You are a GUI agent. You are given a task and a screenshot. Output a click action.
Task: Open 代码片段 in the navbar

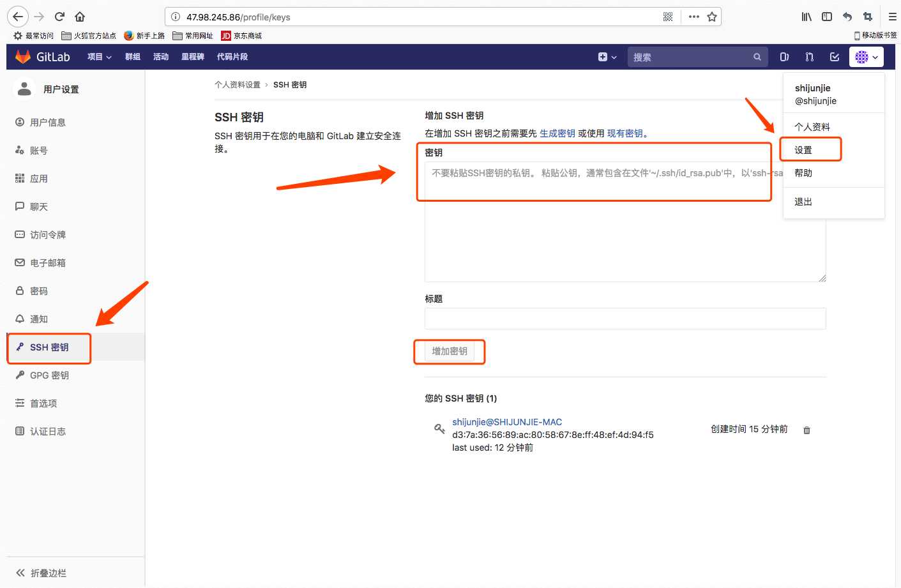[x=232, y=57]
